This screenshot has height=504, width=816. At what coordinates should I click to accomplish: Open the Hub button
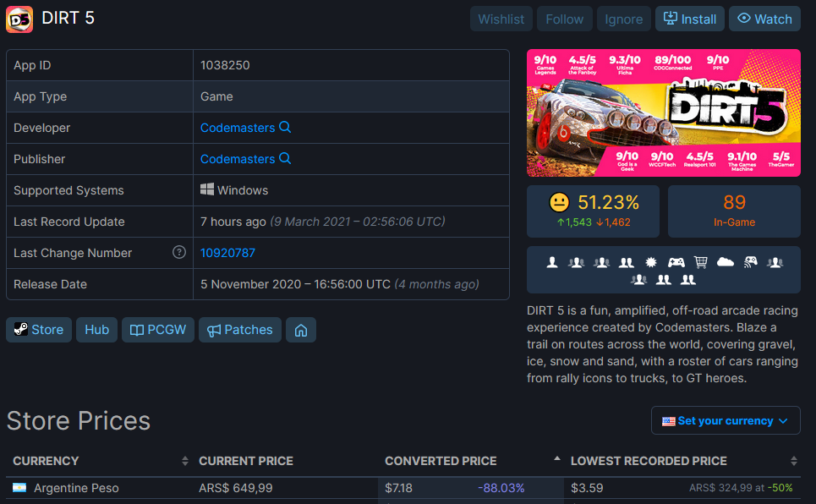pos(96,330)
